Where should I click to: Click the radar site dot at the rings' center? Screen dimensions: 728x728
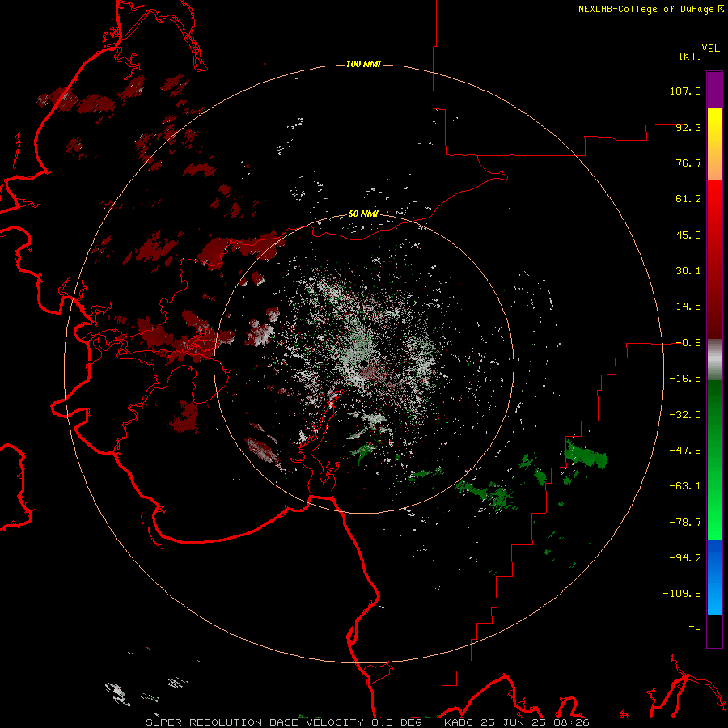point(363,363)
